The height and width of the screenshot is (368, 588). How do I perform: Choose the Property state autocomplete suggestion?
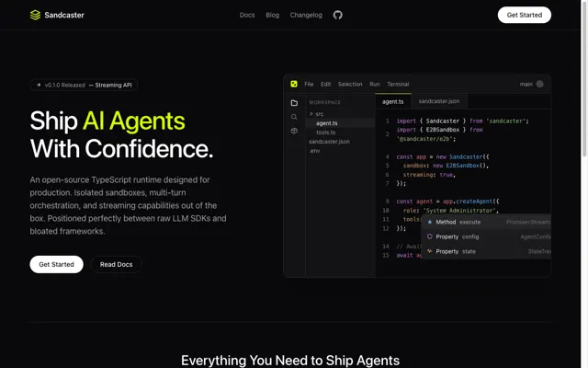point(487,251)
